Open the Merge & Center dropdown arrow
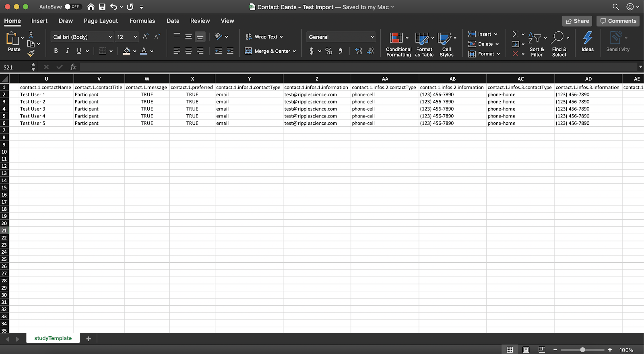The image size is (644, 354). point(294,51)
